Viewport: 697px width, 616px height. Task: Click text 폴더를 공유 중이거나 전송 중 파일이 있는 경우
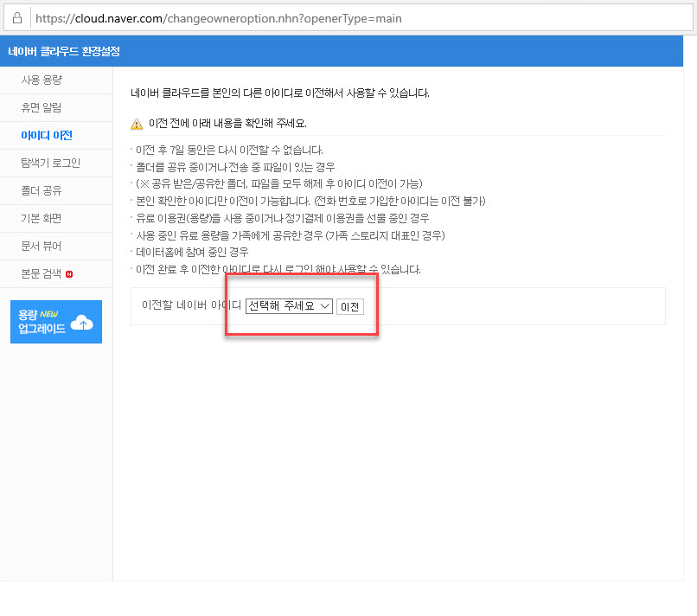pyautogui.click(x=235, y=167)
